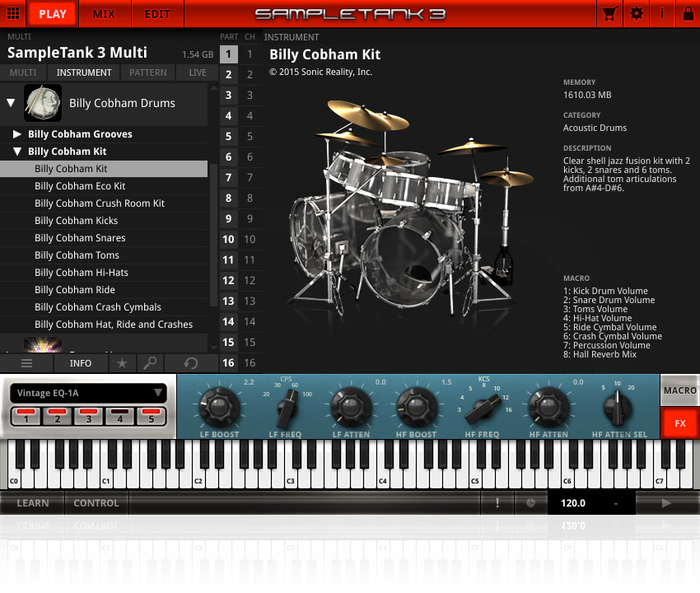Collapse Billy Cobham Kit folder
The image size is (700, 593).
point(17,152)
